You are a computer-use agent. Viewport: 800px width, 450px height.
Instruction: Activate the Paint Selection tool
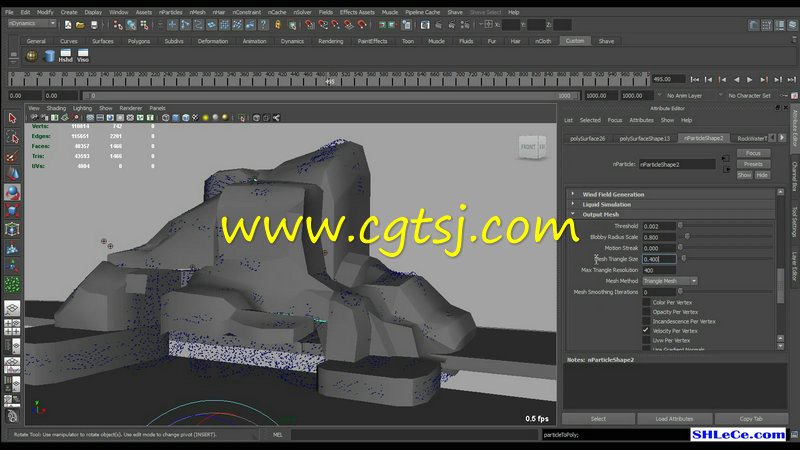pos(12,155)
